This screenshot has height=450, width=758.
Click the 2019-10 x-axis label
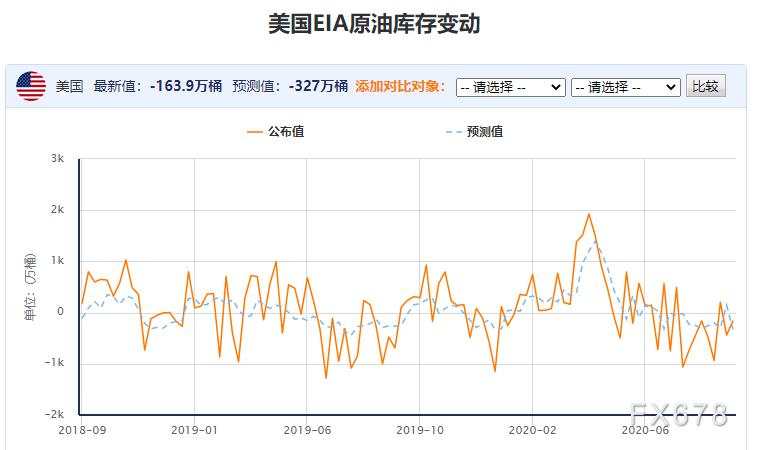coord(420,430)
